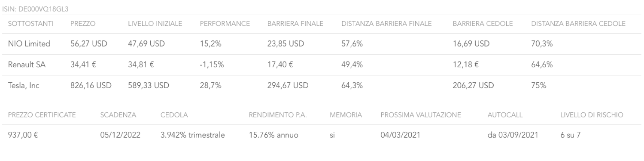Click the LIVELLO INIZIALE column header
Screen dimensions: 644x161
(x=155, y=24)
